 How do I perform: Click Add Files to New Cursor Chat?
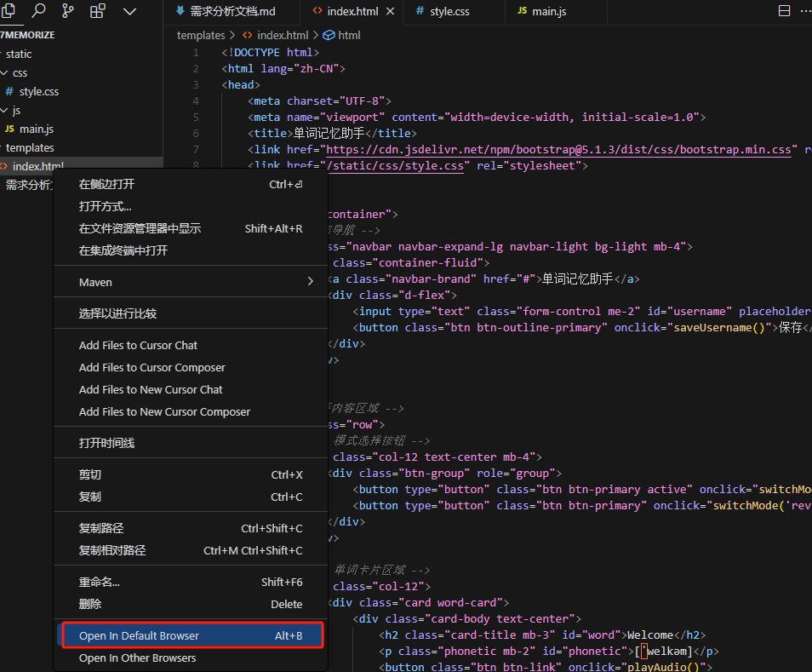click(191, 389)
